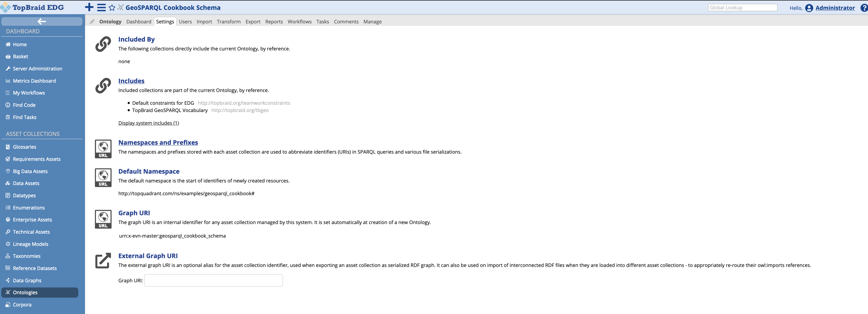The width and height of the screenshot is (868, 314).
Task: Click the Server Administration wrench icon
Action: (8, 69)
